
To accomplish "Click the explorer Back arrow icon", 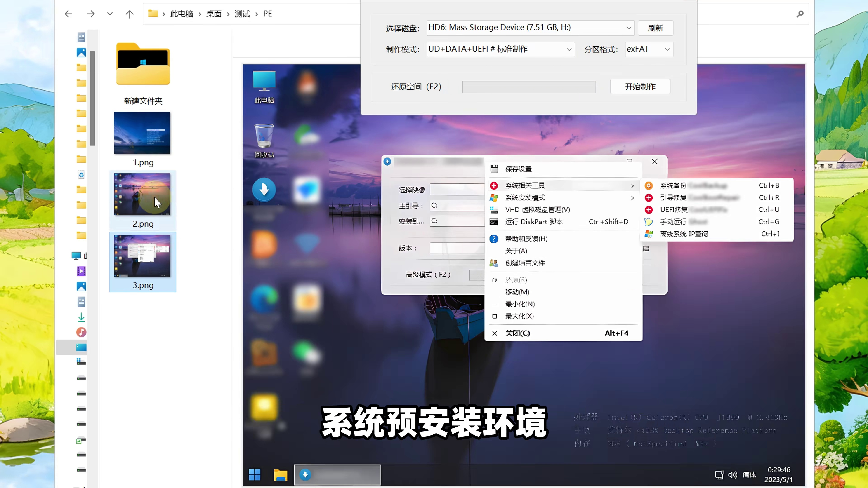I will click(68, 14).
